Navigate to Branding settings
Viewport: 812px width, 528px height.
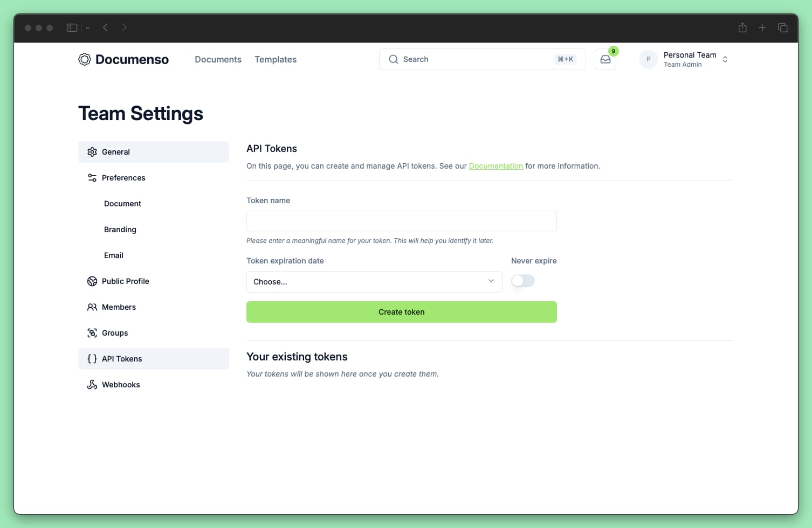[120, 229]
